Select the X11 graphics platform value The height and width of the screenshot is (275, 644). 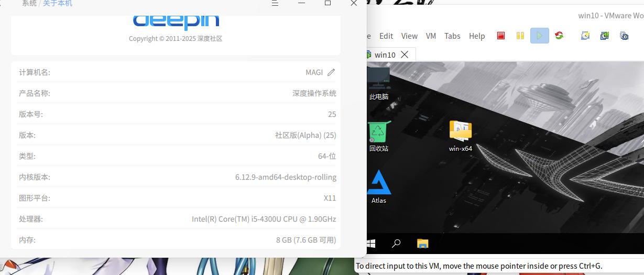coord(330,198)
